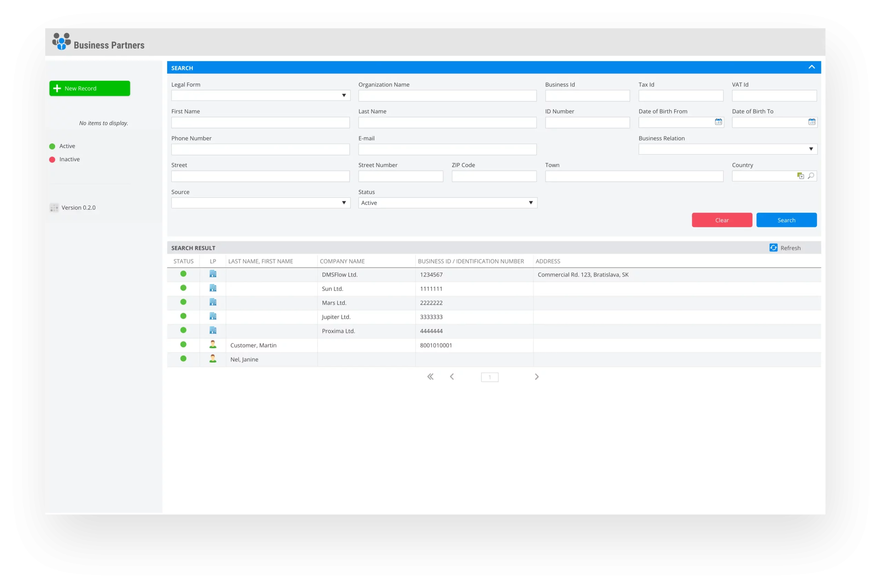Click the status dot for Customer, Martin
This screenshot has height=588, width=882.
(x=183, y=344)
